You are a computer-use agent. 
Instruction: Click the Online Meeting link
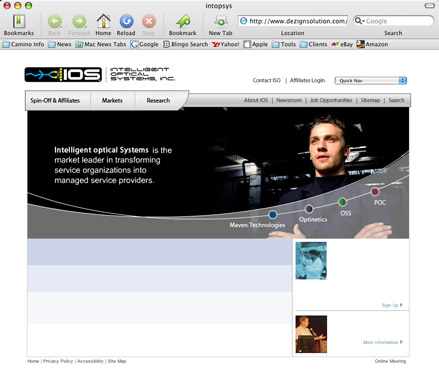pos(390,361)
